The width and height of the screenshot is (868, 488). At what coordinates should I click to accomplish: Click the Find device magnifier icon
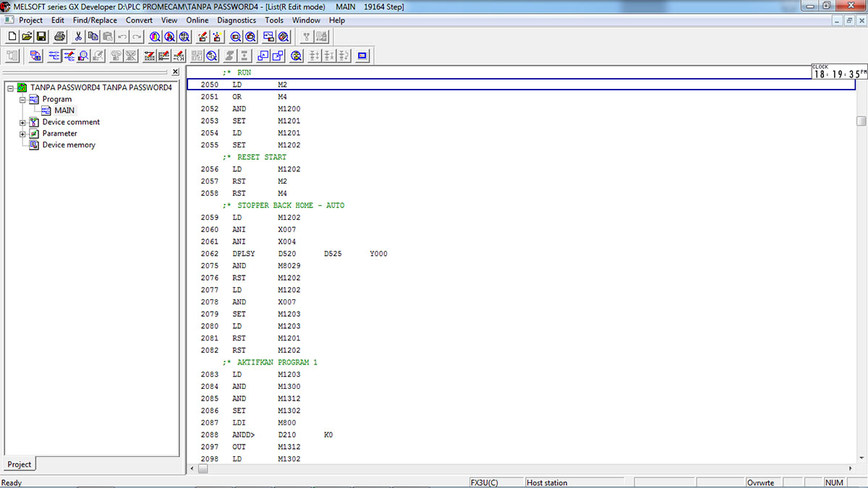tap(155, 36)
